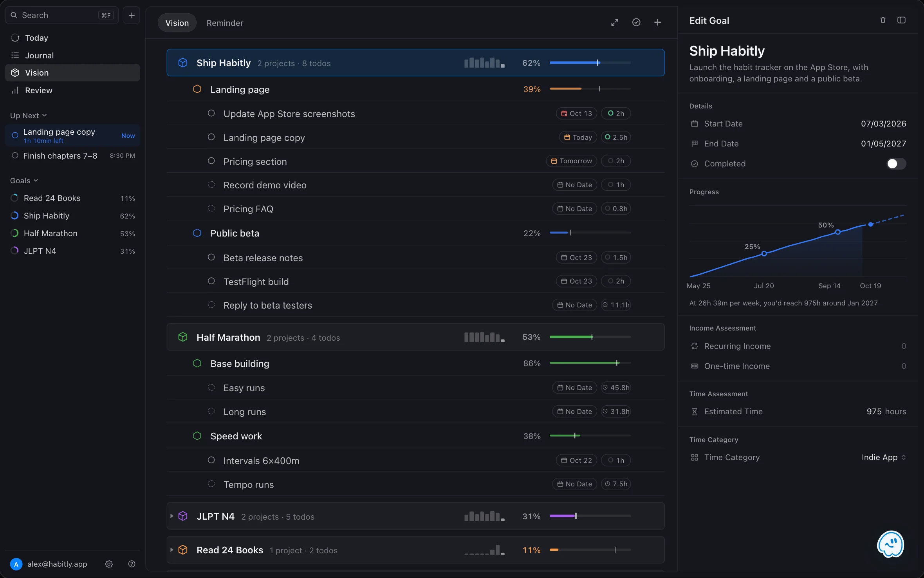
Task: Check the Finish chapters 7–8 circle
Action: point(15,155)
